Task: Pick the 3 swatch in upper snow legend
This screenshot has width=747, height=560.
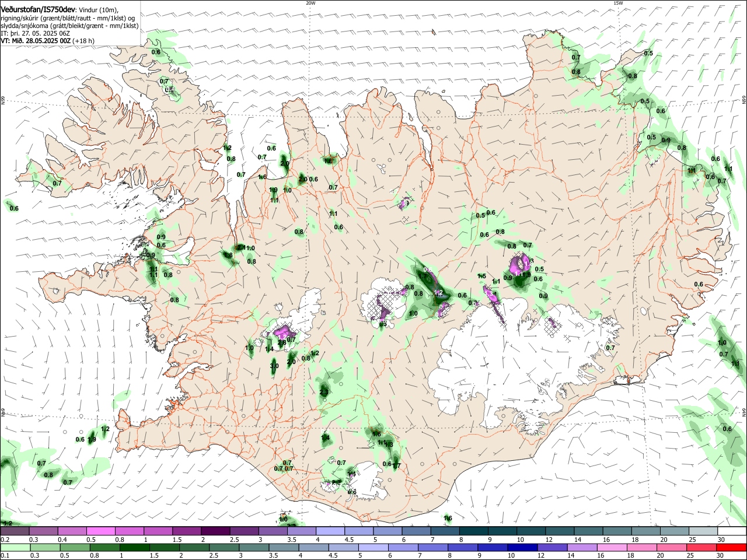Action: pos(272,531)
